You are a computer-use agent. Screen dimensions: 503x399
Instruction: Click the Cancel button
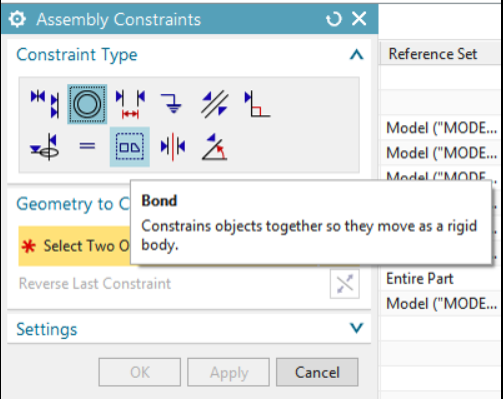click(317, 372)
